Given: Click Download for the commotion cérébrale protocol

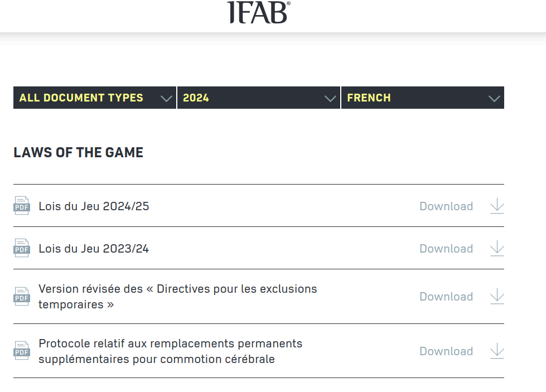Looking at the screenshot, I should tap(446, 351).
